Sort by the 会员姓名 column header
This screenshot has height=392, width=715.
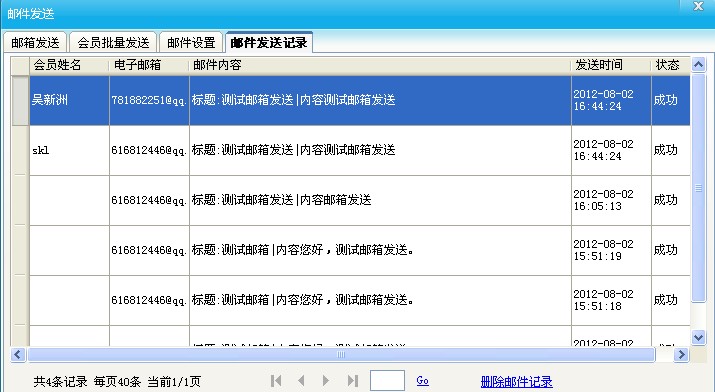[69, 65]
